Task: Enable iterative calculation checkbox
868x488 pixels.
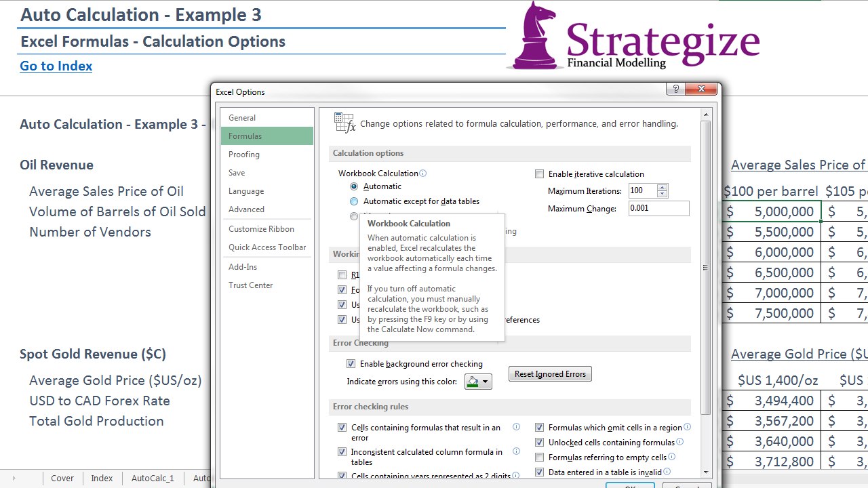Action: click(x=540, y=174)
